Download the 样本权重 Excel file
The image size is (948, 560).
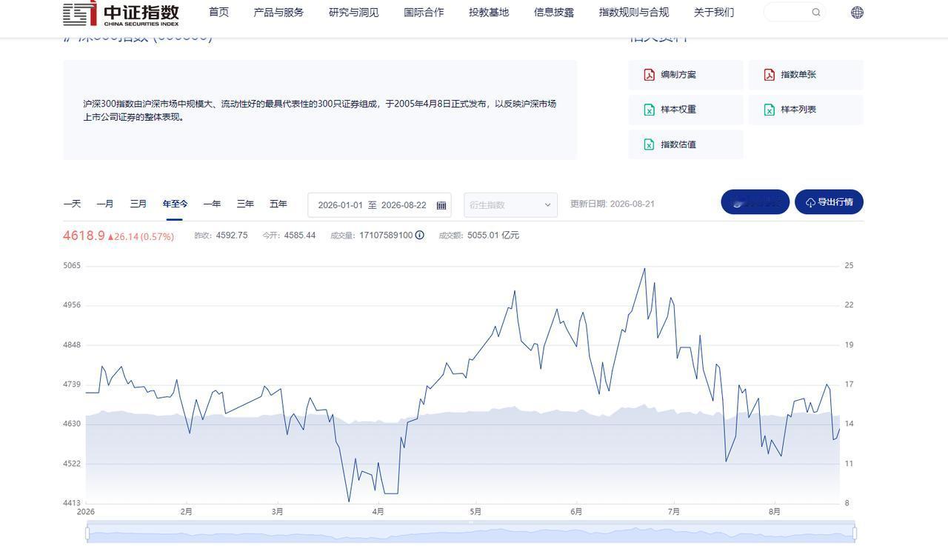[x=686, y=110]
